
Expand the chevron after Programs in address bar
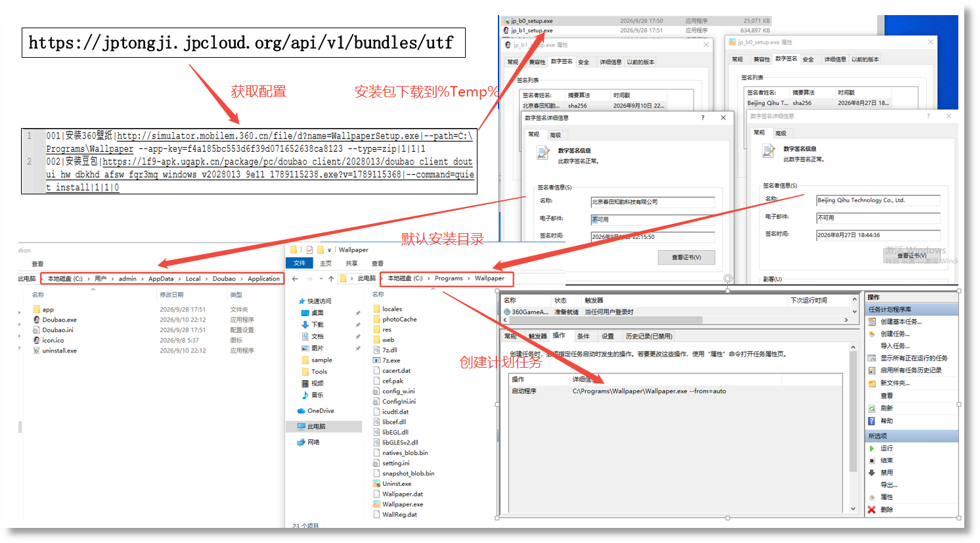pyautogui.click(x=469, y=278)
